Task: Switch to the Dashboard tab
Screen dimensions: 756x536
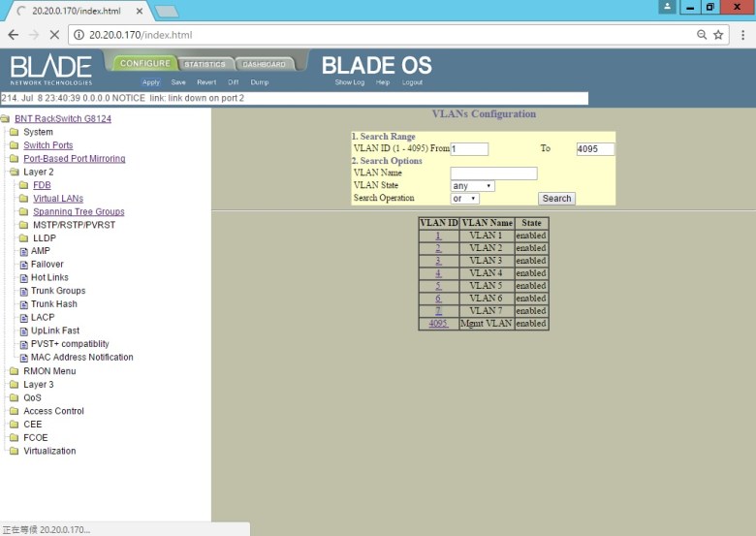Action: [x=264, y=65]
